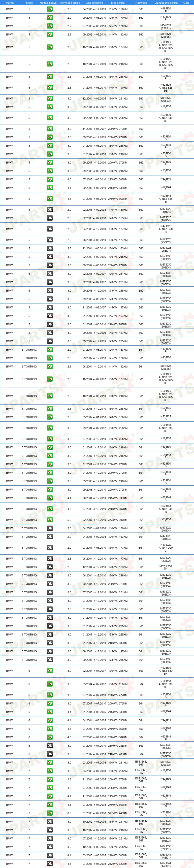Image resolution: width=194 pixels, height=868 pixels.
Task: Click the 3.9 engine capacity cell
Action: tap(69, 846)
